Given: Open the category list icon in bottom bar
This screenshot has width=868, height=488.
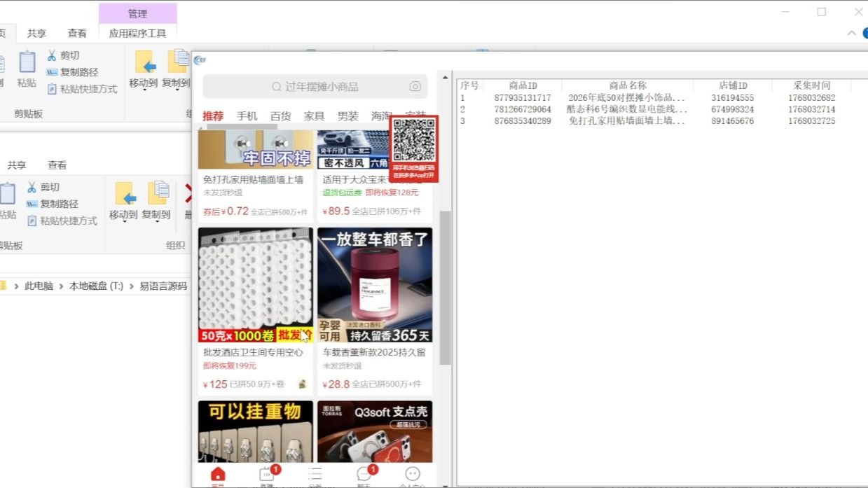Looking at the screenshot, I should point(315,475).
